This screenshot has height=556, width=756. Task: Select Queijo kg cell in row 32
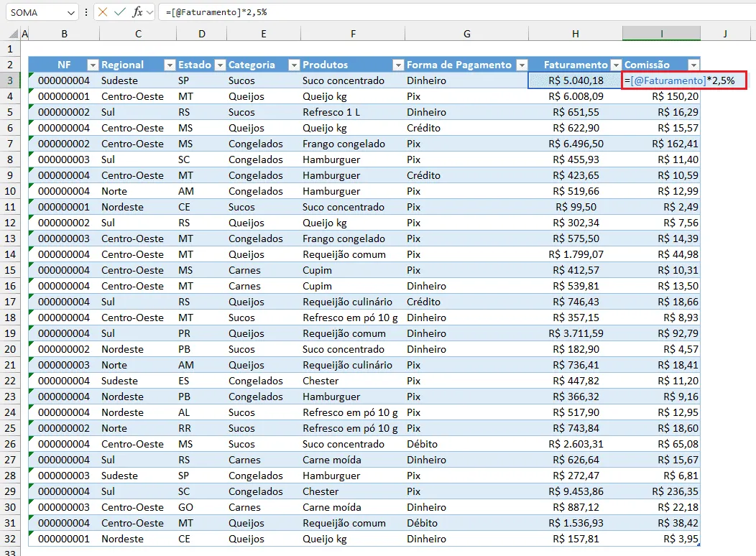coord(353,539)
